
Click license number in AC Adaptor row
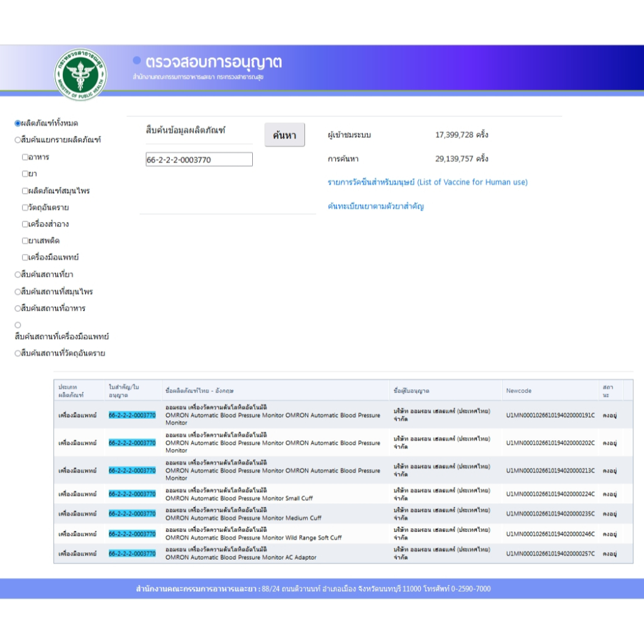(x=132, y=553)
